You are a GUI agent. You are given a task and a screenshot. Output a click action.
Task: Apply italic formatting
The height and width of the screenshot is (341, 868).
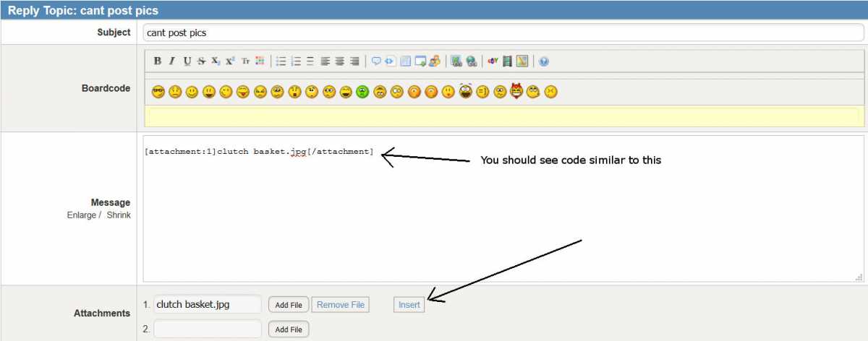pos(172,61)
